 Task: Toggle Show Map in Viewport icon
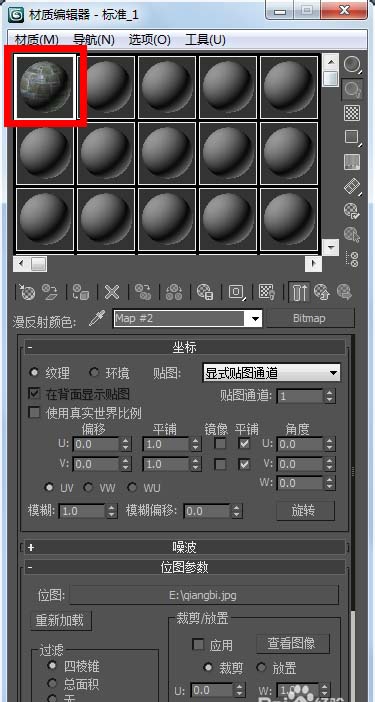click(267, 292)
